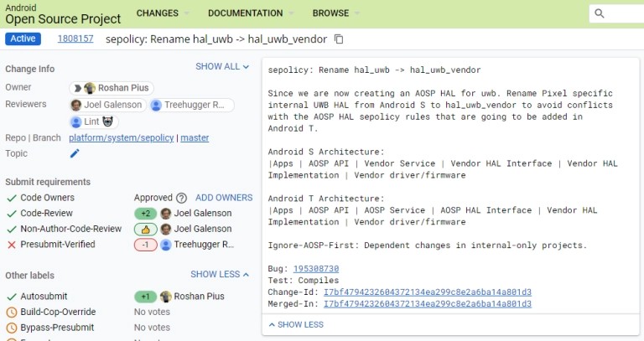Click the attention arrow icon beside Roshan Pius
The image size is (644, 341).
point(77,88)
